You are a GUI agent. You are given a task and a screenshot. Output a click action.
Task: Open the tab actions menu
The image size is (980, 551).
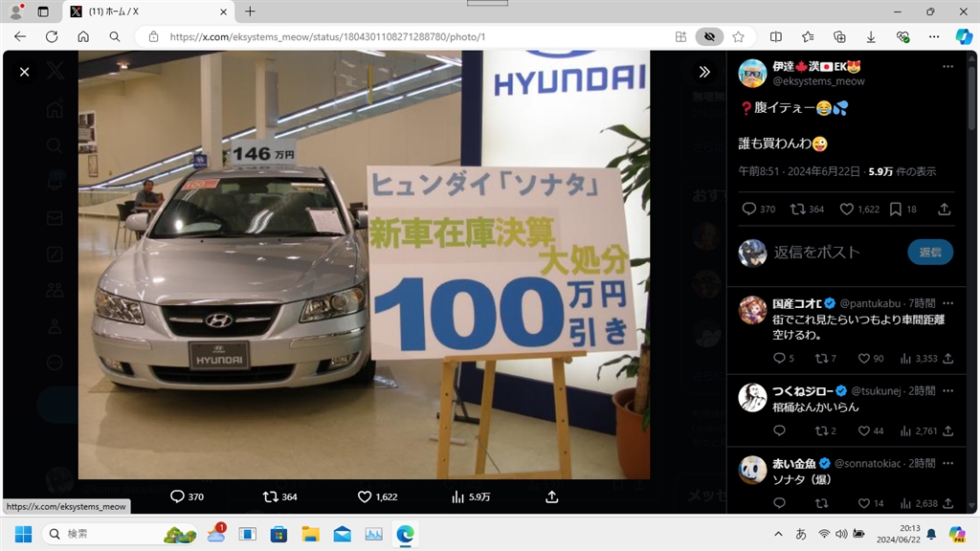tap(43, 11)
